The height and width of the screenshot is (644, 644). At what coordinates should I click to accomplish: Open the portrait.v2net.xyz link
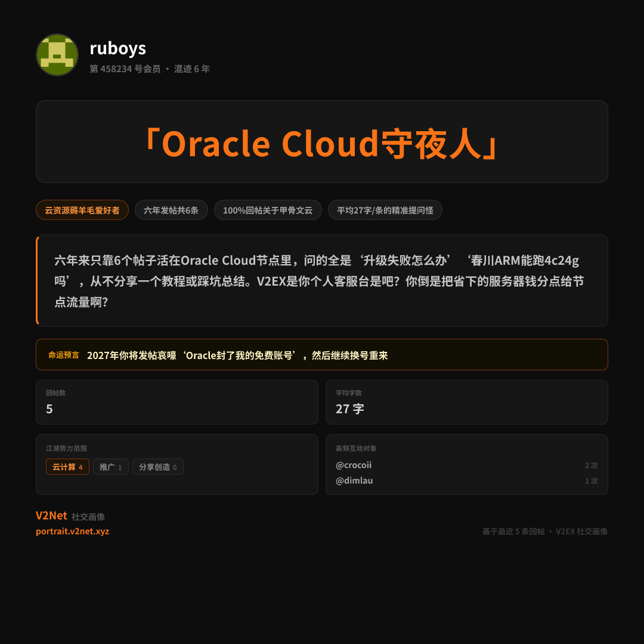(72, 531)
